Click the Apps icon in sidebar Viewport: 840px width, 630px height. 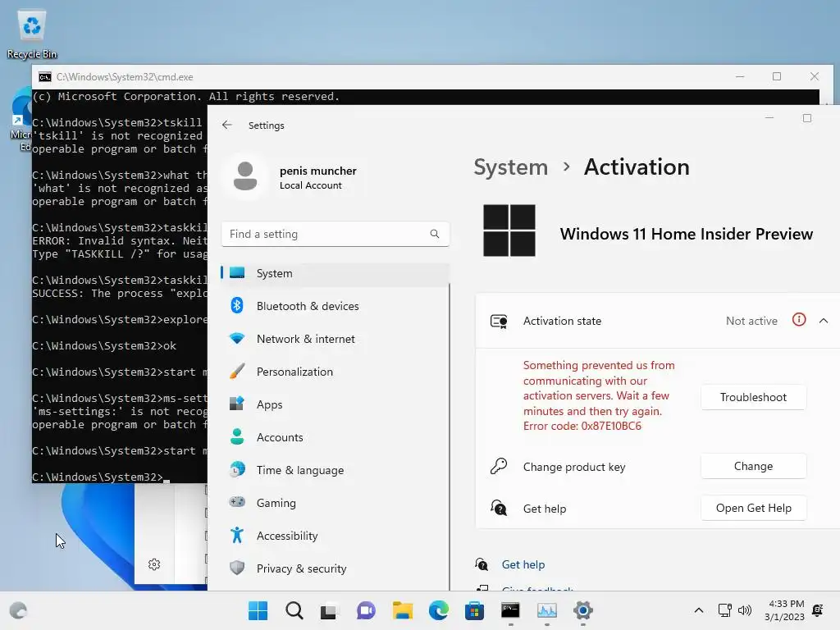[237, 404]
